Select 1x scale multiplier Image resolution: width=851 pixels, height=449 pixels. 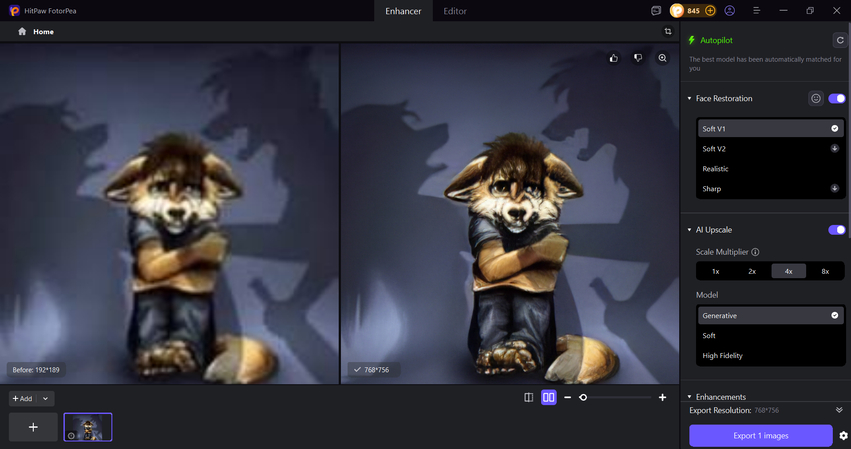(715, 271)
